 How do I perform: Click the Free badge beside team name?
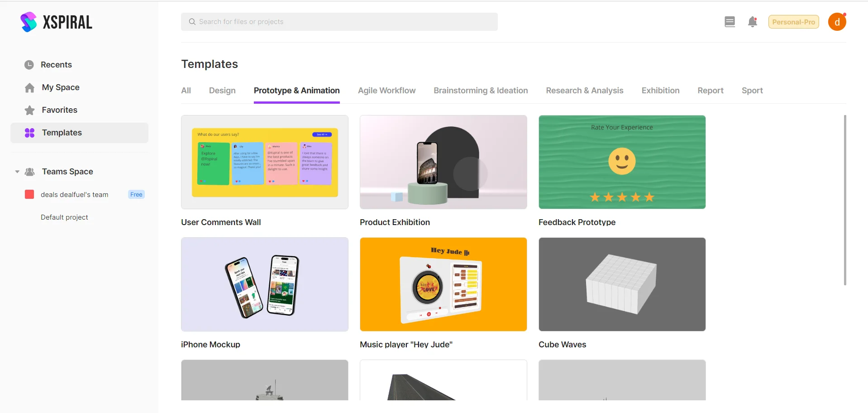[136, 194]
